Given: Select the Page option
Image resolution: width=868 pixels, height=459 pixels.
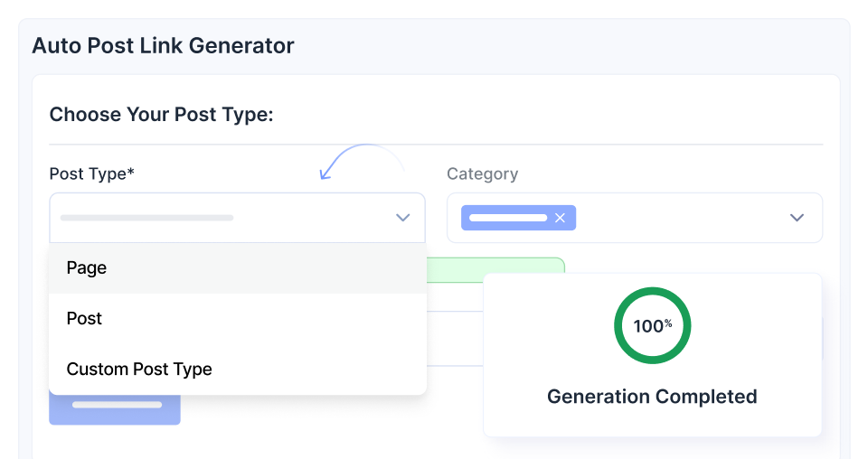Looking at the screenshot, I should 87,268.
